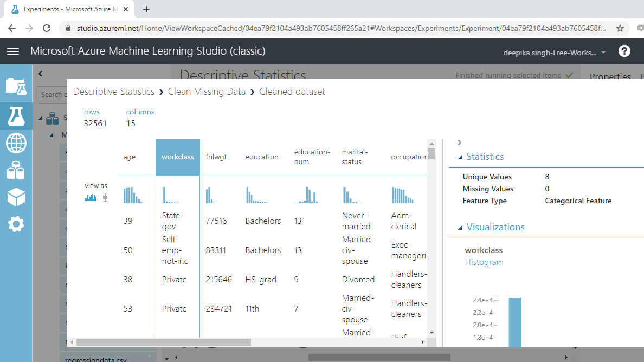Open a new browser tab
Screen dimensions: 644x362
[x=146, y=9]
